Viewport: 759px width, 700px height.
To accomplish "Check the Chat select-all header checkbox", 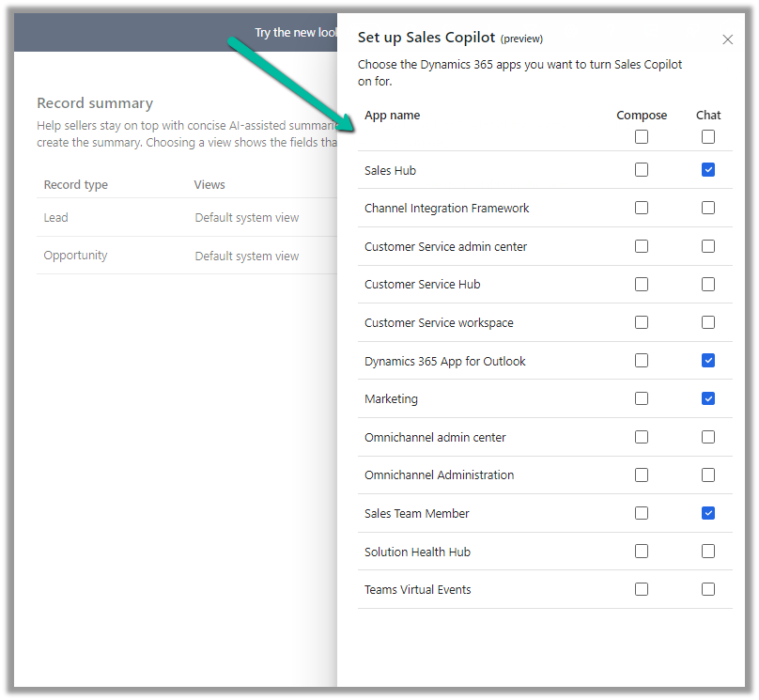I will click(708, 137).
